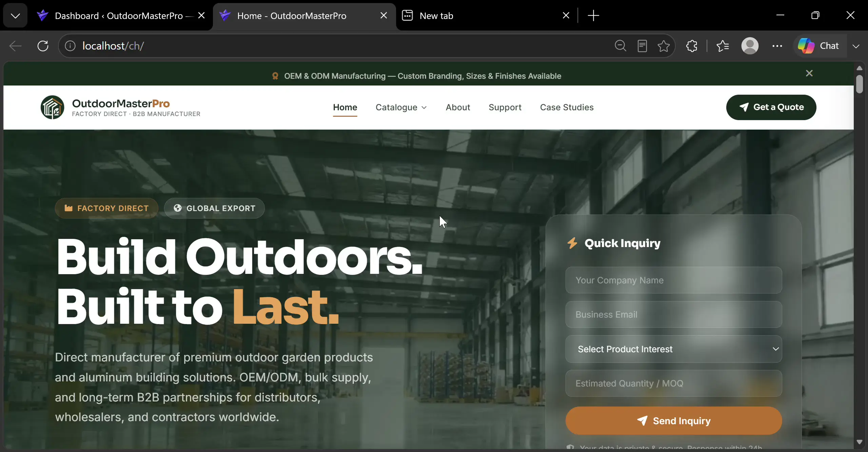868x452 pixels.
Task: Dismiss the OEM & ODM announcement banner
Action: (x=809, y=73)
